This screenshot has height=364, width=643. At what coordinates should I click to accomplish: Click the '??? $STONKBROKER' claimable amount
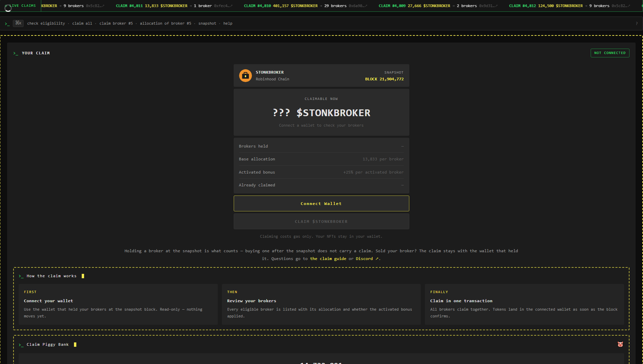pyautogui.click(x=321, y=113)
